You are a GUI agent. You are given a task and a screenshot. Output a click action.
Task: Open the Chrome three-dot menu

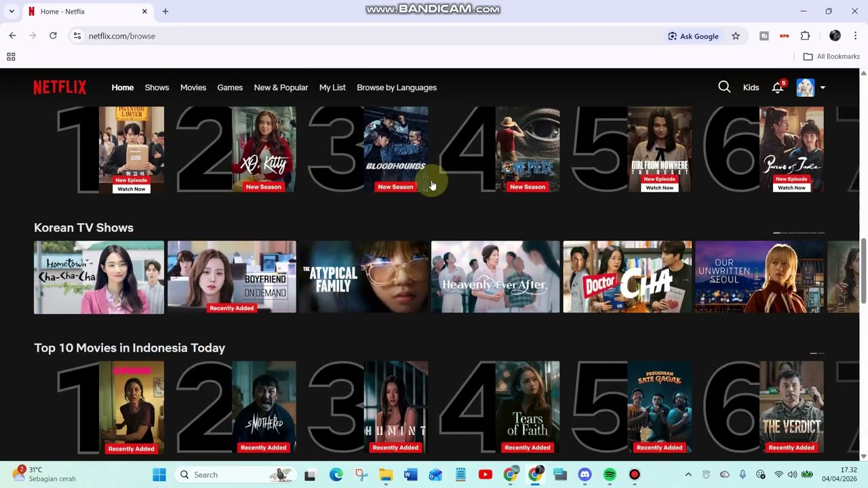tap(856, 36)
